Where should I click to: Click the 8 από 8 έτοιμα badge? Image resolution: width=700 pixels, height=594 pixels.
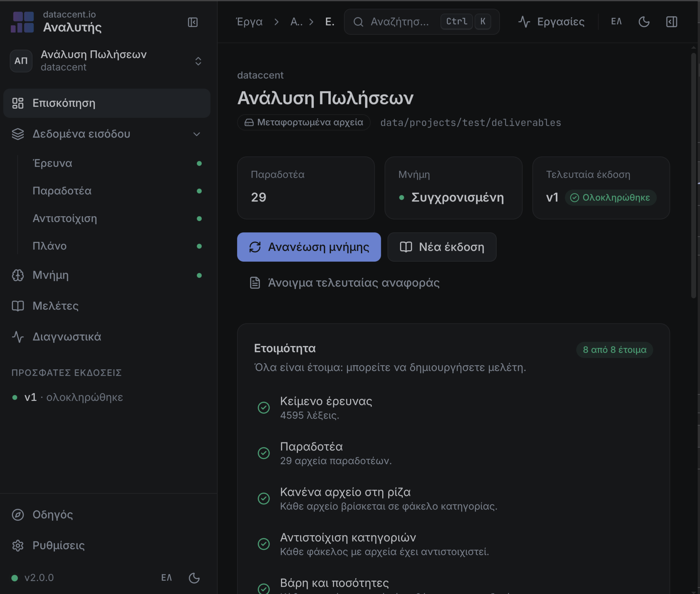coord(615,350)
